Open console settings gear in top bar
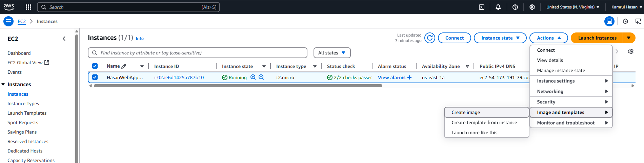644x163 pixels. point(532,7)
